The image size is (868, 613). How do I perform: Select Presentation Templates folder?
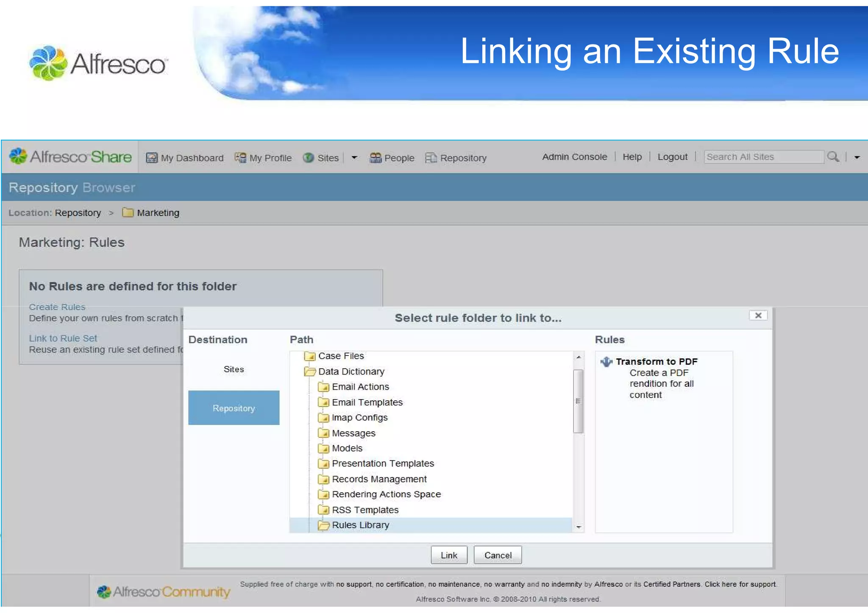coord(383,463)
